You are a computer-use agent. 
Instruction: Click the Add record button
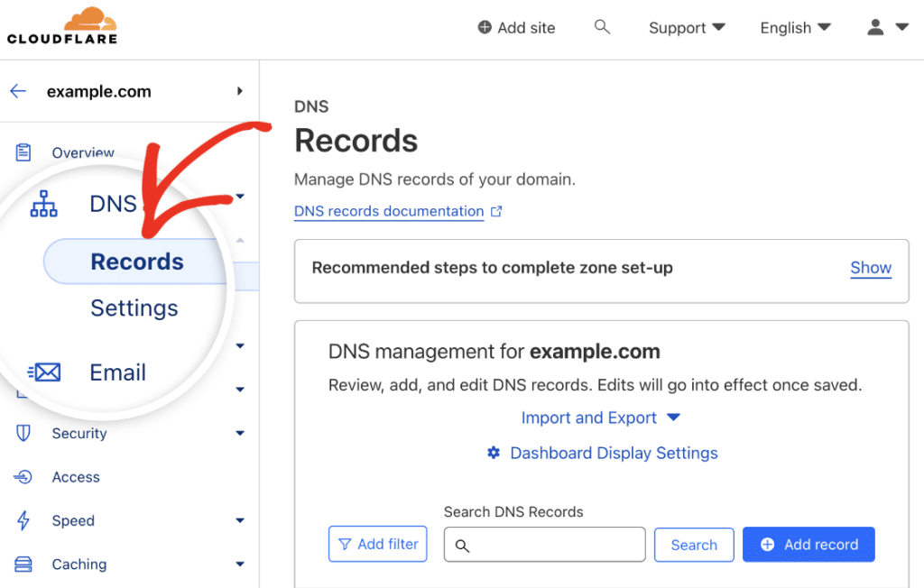(808, 544)
